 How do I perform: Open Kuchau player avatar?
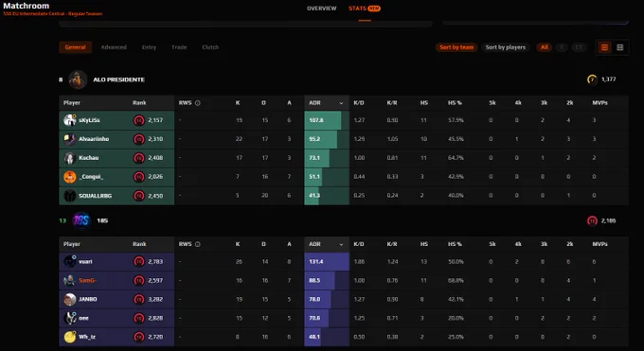(70, 158)
